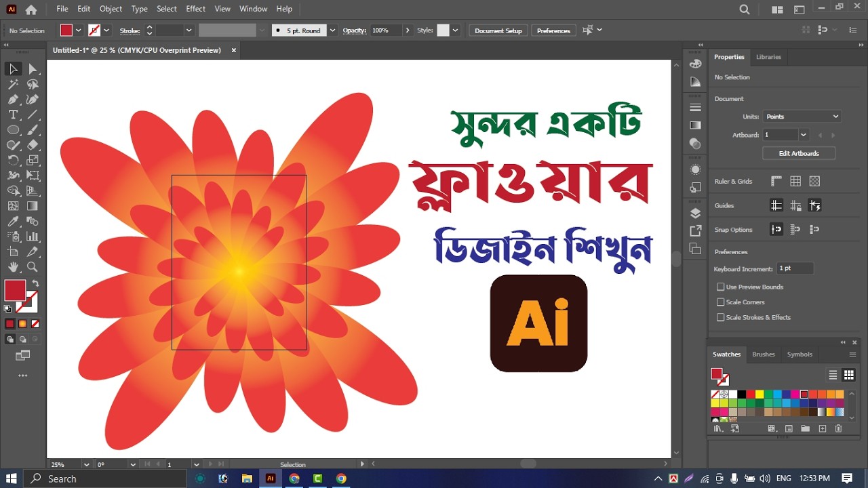Open the Color panel palette icon

[x=695, y=64]
